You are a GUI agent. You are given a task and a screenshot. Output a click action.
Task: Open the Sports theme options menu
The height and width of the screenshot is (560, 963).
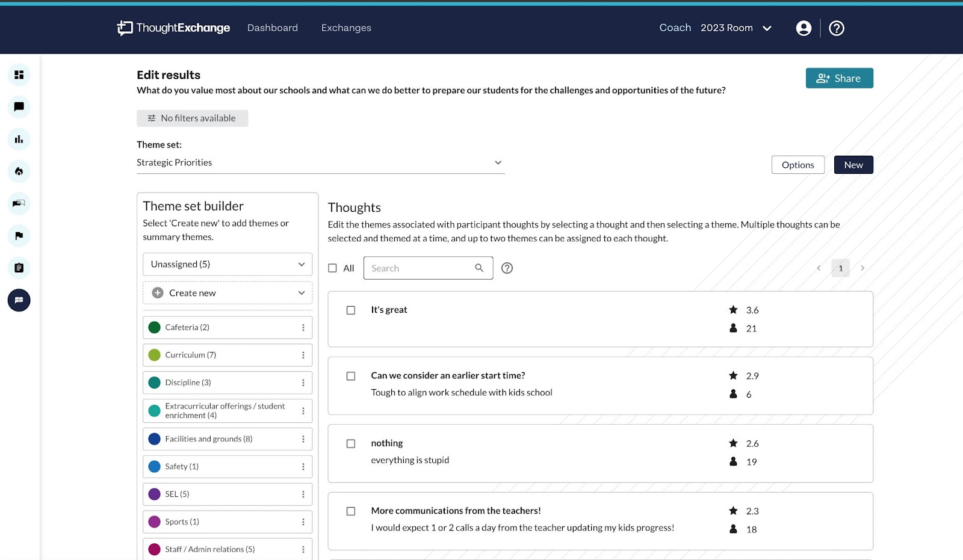coord(303,522)
